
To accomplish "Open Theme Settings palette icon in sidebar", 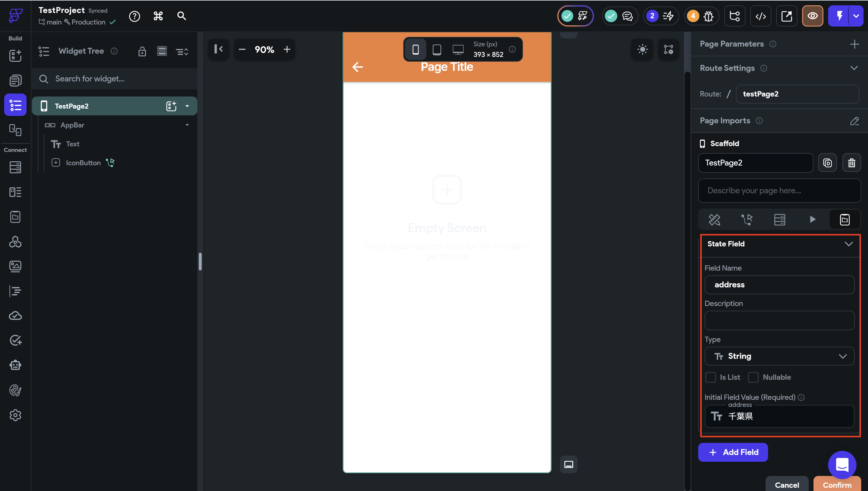I will click(x=15, y=390).
